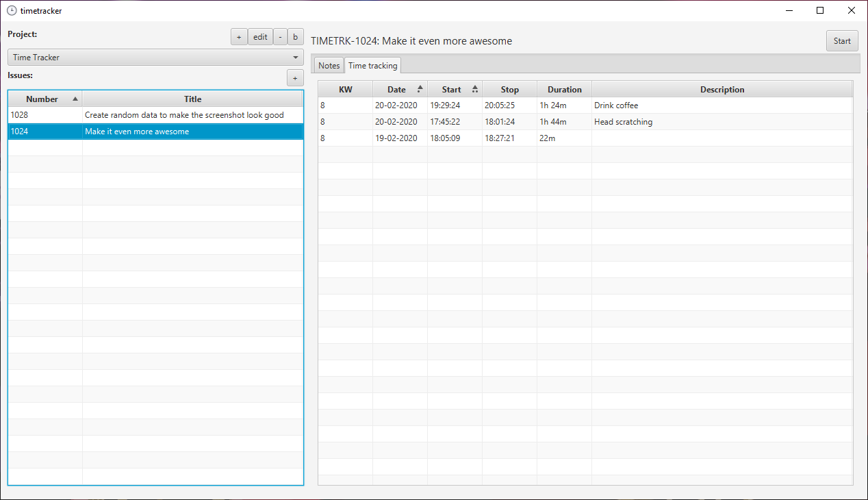Sort entries by Description column header

(x=722, y=89)
